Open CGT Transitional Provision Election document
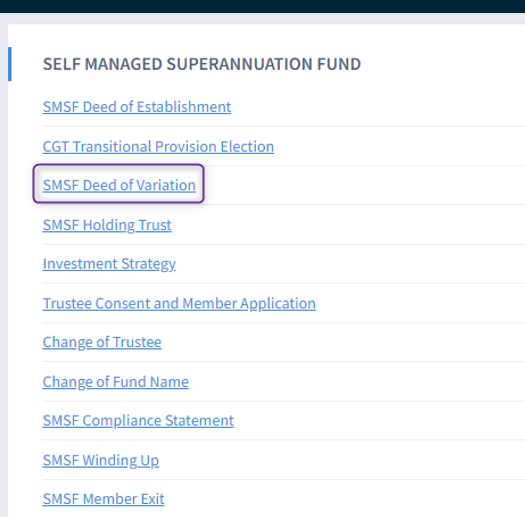The height and width of the screenshot is (517, 525). click(x=158, y=146)
